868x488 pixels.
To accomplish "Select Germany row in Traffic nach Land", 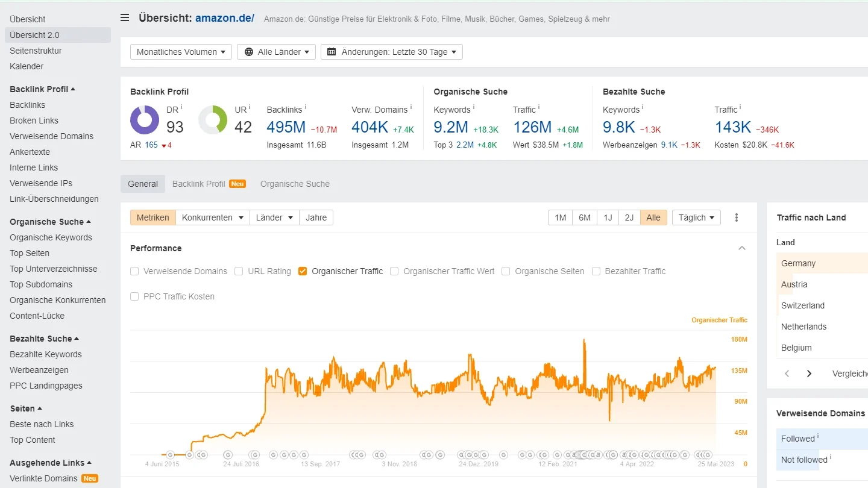I will pos(822,263).
